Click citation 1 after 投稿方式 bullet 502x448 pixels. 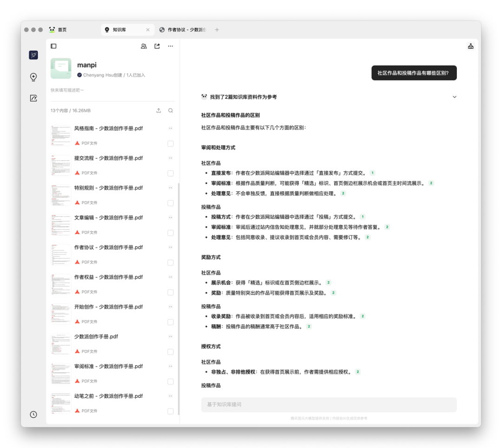tap(363, 217)
